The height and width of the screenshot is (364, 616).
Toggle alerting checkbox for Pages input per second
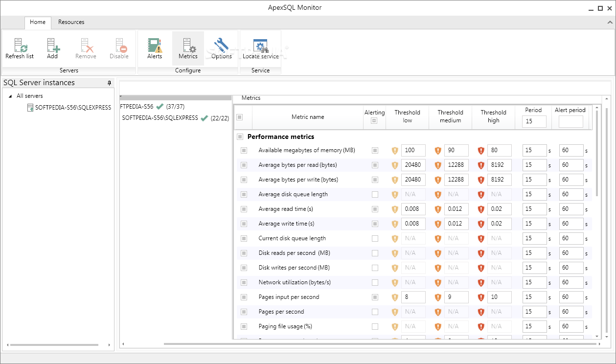375,297
